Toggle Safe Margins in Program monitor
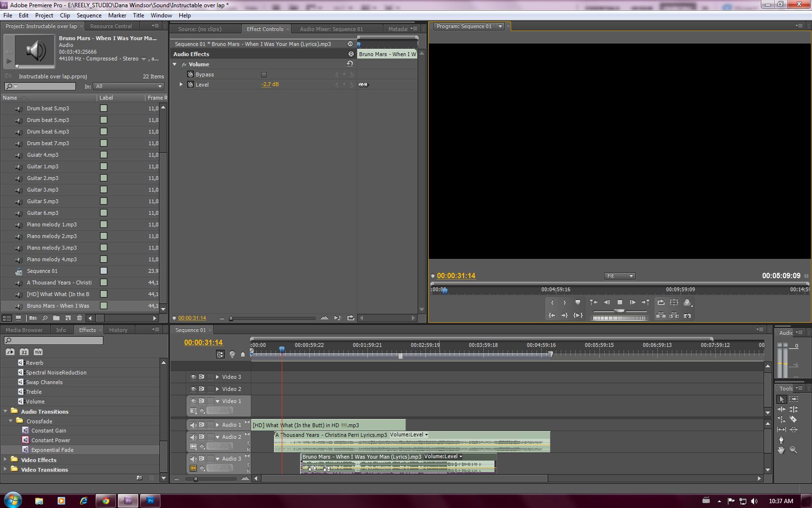The image size is (812, 508). [674, 302]
